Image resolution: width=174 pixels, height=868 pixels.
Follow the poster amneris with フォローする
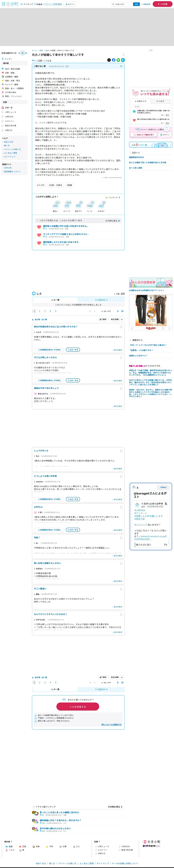point(73,499)
